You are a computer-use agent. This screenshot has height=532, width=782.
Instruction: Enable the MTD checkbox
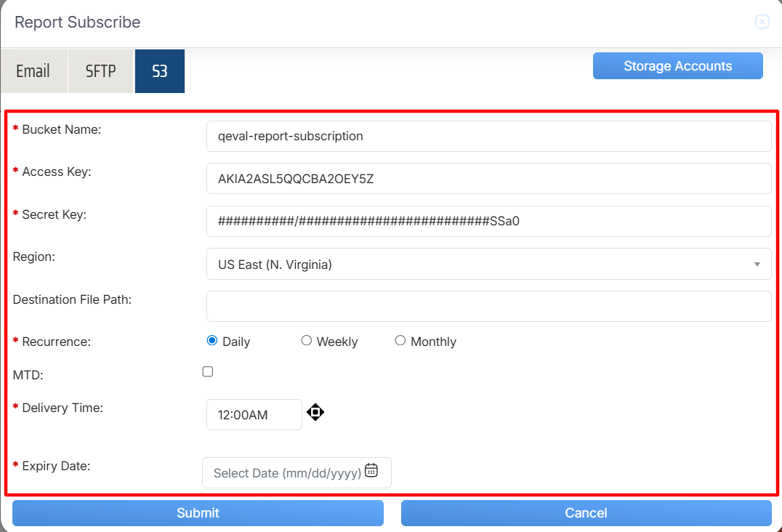pos(207,371)
